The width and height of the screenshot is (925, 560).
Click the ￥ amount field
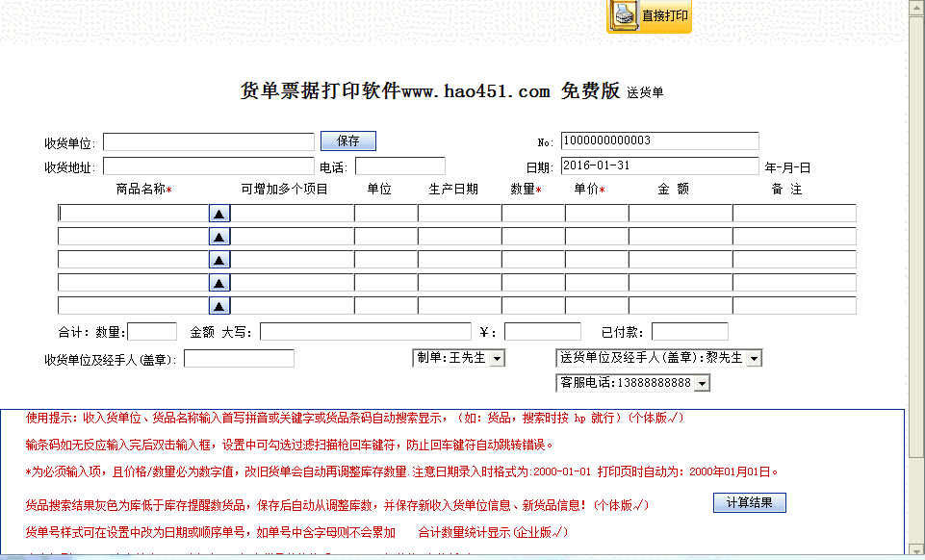[543, 332]
